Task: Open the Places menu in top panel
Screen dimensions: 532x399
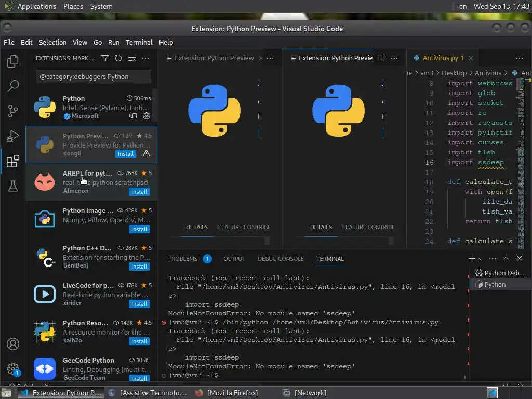Action: click(x=73, y=6)
